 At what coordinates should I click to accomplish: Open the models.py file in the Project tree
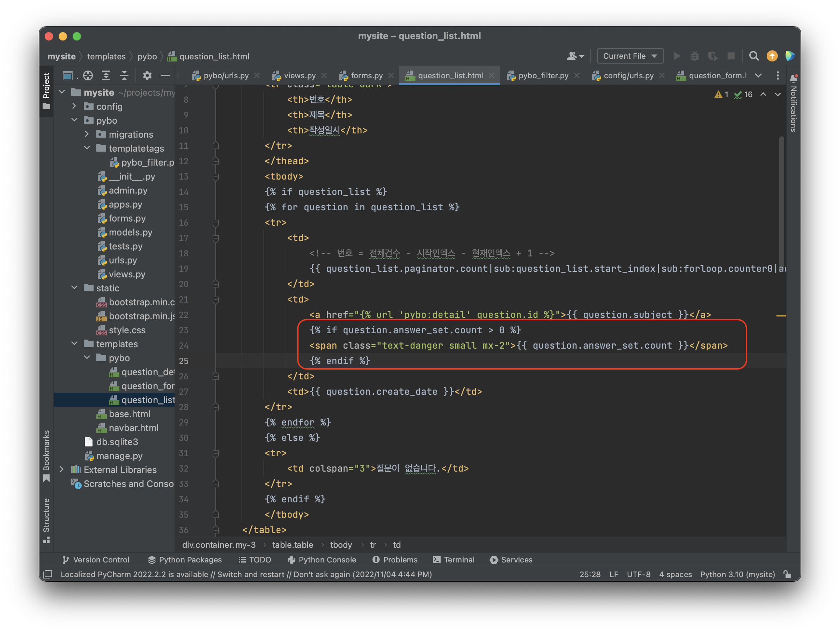(130, 232)
